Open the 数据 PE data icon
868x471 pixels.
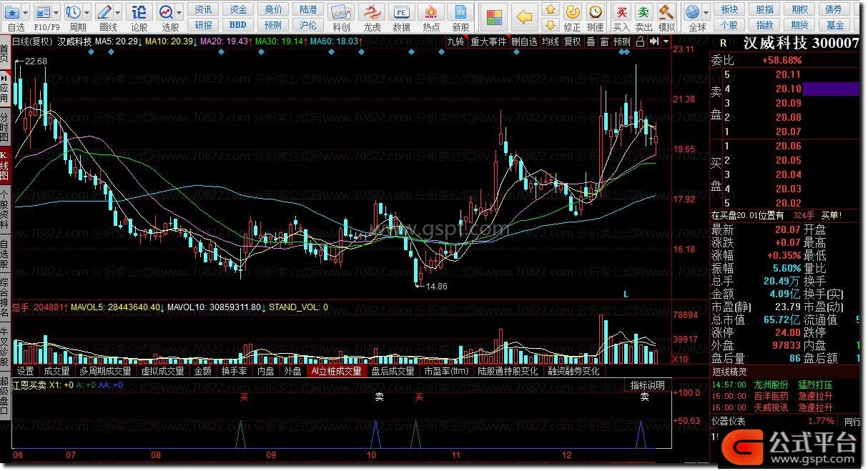tap(402, 12)
